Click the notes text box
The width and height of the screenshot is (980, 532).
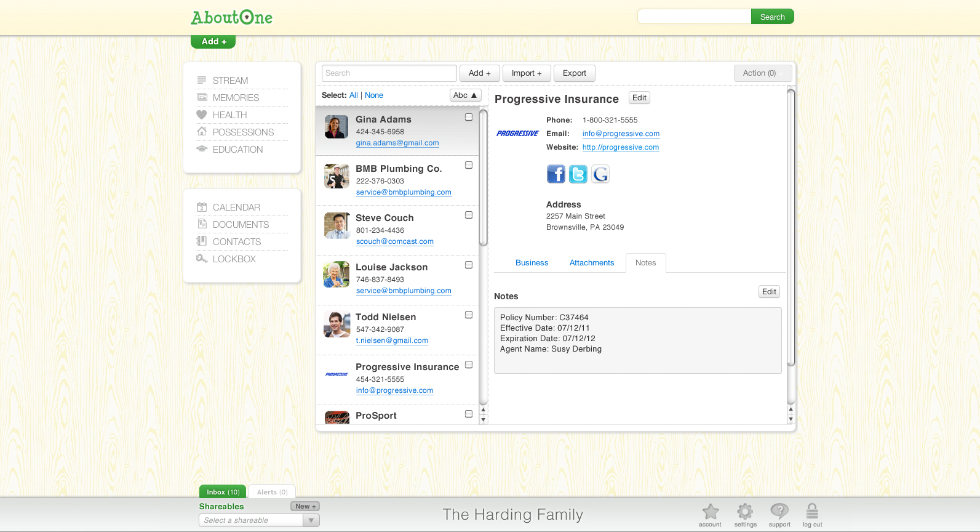(638, 341)
